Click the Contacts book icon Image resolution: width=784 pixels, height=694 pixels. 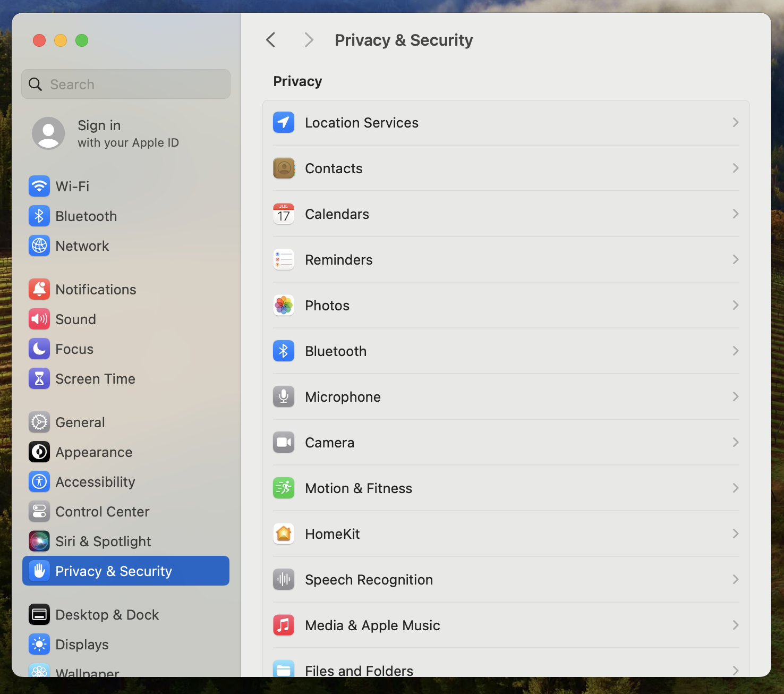point(284,168)
